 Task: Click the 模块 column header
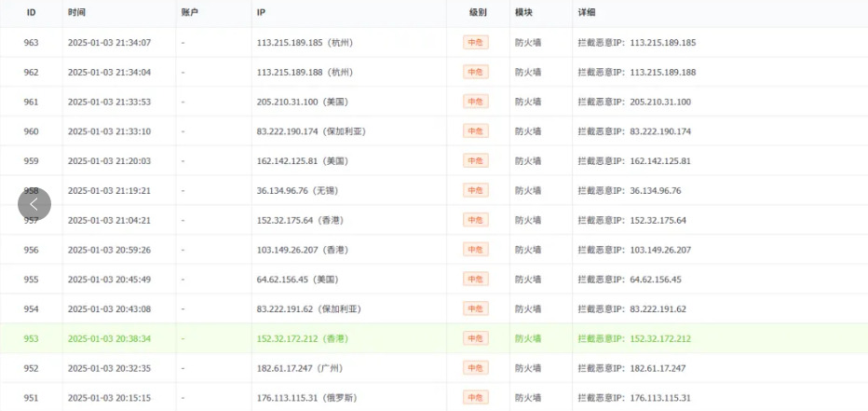tap(524, 13)
